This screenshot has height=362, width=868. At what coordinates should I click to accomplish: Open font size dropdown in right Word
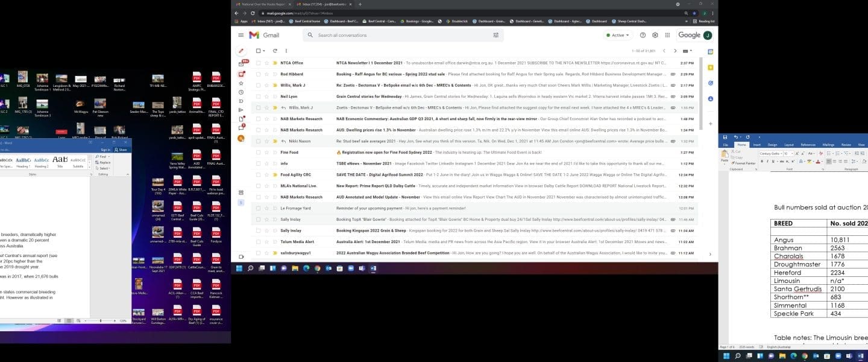792,154
